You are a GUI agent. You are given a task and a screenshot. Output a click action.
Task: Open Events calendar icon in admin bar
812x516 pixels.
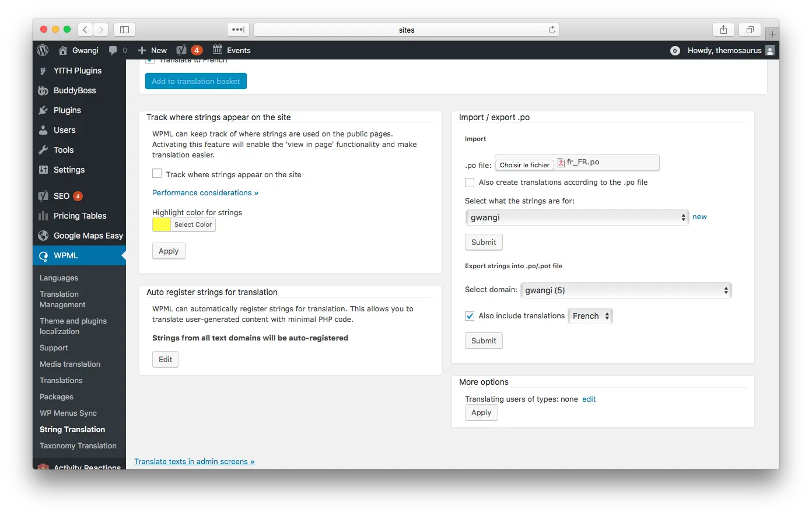pyautogui.click(x=218, y=50)
